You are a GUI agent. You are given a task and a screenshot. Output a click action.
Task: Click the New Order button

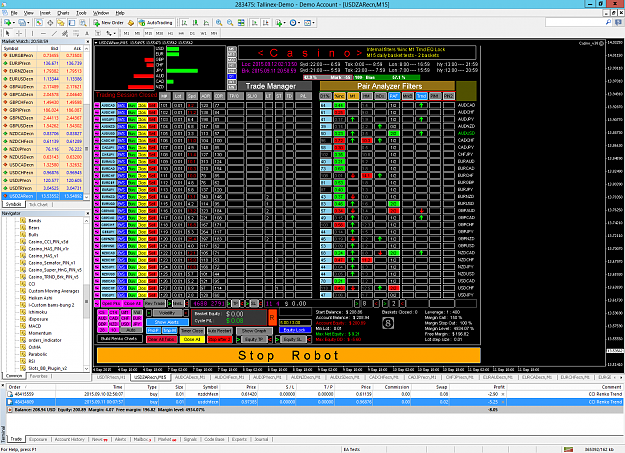109,23
